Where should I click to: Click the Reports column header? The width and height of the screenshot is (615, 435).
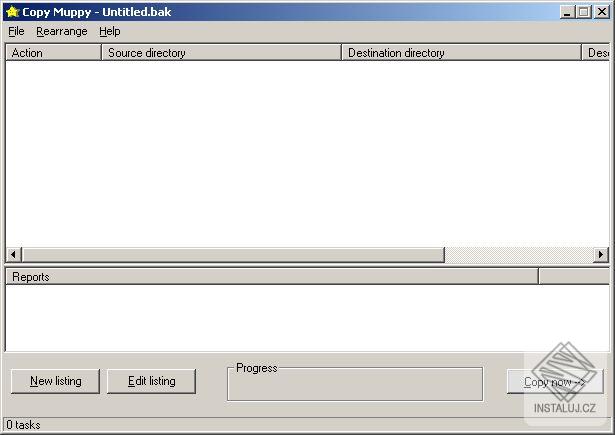(272, 277)
